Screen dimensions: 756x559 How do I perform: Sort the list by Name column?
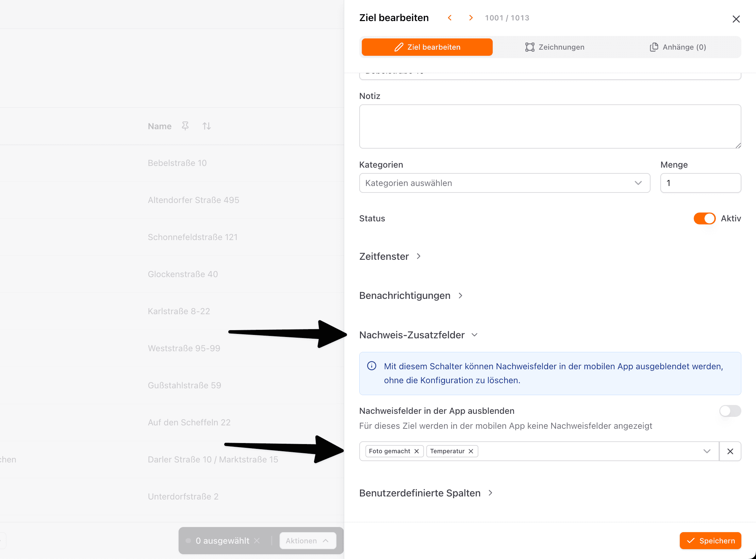pyautogui.click(x=207, y=126)
